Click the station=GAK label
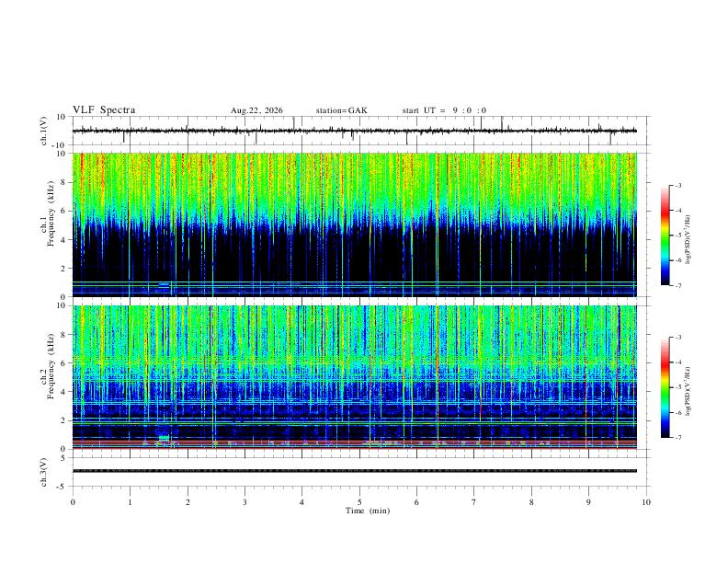This screenshot has height=563, width=728. click(342, 110)
